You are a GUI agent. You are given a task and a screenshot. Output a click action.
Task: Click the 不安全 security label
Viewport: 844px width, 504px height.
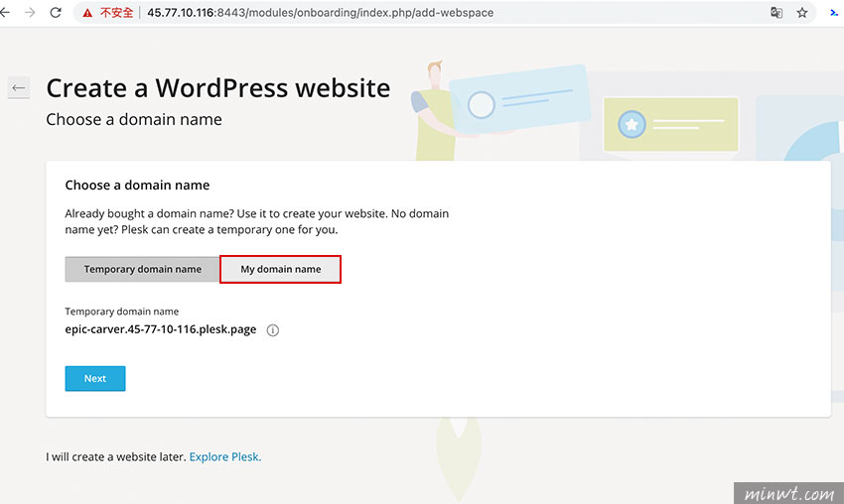pos(116,12)
